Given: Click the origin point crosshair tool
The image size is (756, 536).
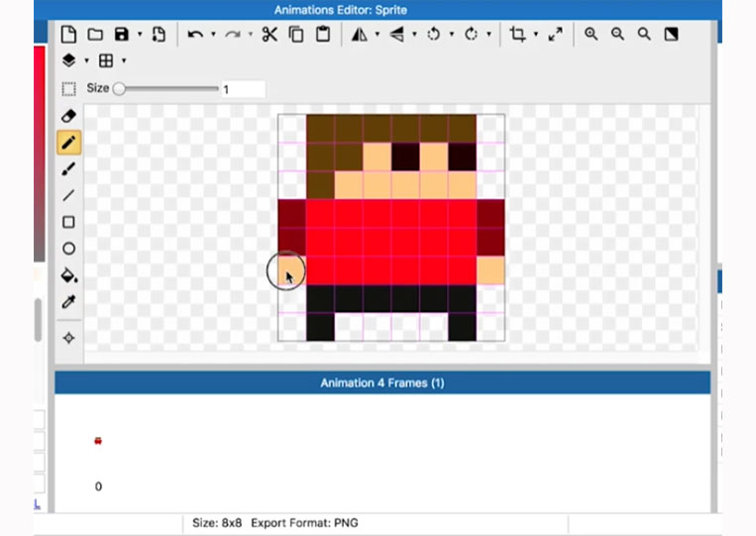Looking at the screenshot, I should pyautogui.click(x=68, y=338).
